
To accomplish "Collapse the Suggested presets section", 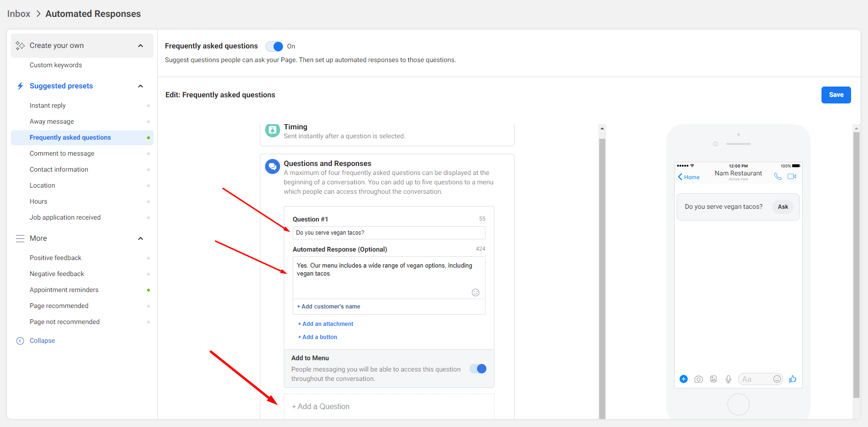I will (140, 86).
